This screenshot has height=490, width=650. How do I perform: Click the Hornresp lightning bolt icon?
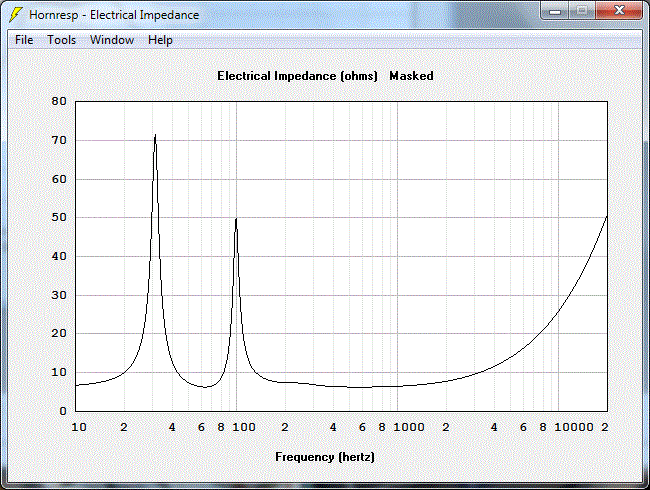pyautogui.click(x=16, y=15)
